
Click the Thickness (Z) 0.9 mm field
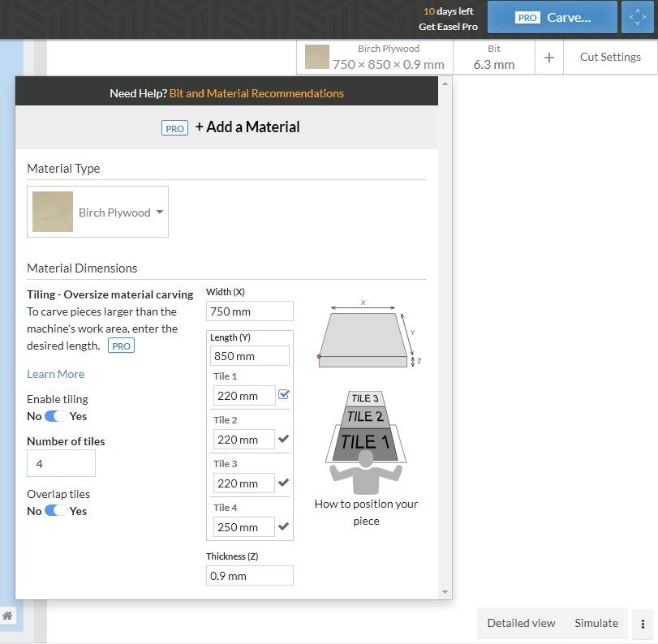point(250,576)
